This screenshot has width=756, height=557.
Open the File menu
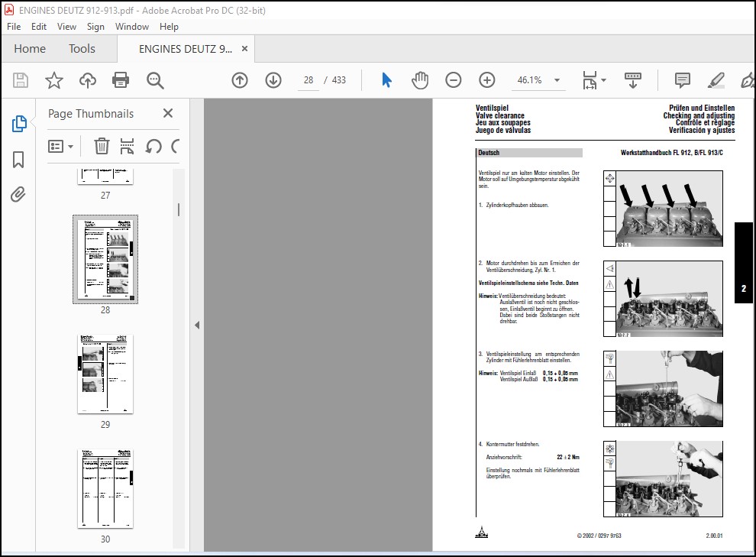click(x=14, y=27)
